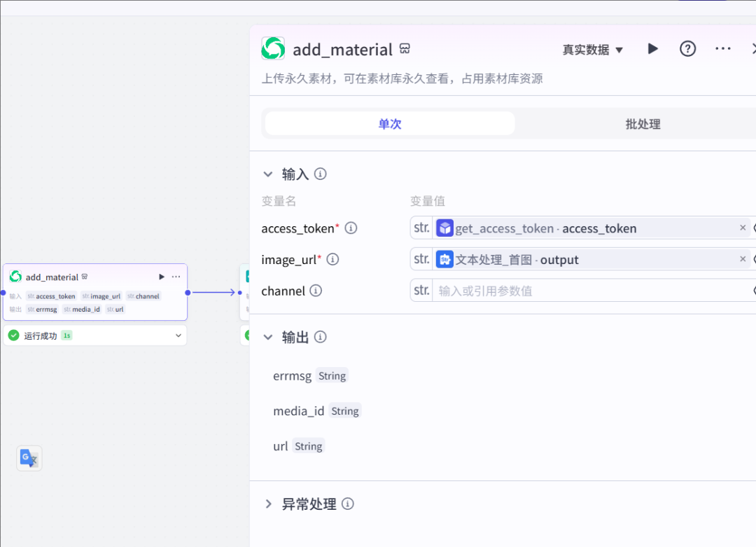Open the more menu on the canvas node card
Screen dimensions: 756x547
(x=176, y=277)
